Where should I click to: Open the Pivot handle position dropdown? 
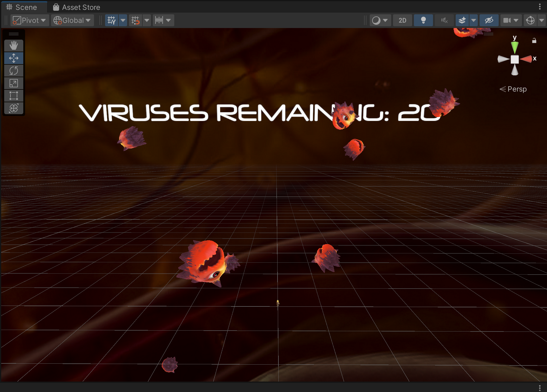click(x=30, y=20)
